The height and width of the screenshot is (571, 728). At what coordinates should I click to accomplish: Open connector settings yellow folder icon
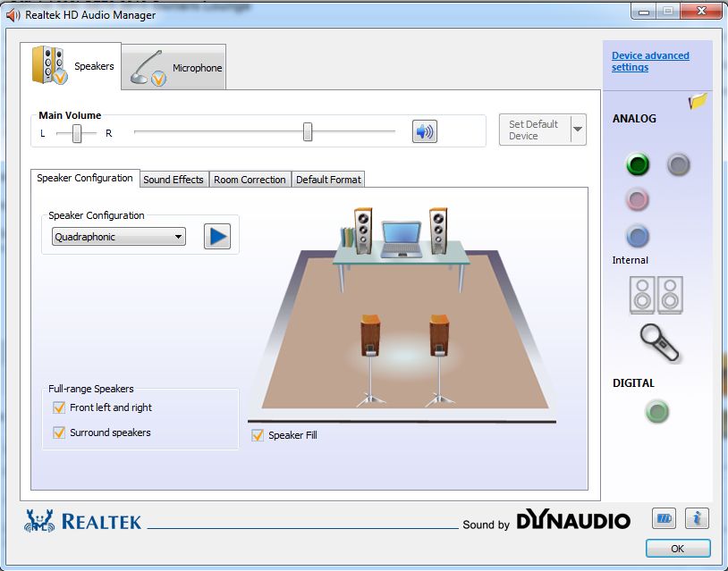coord(698,101)
